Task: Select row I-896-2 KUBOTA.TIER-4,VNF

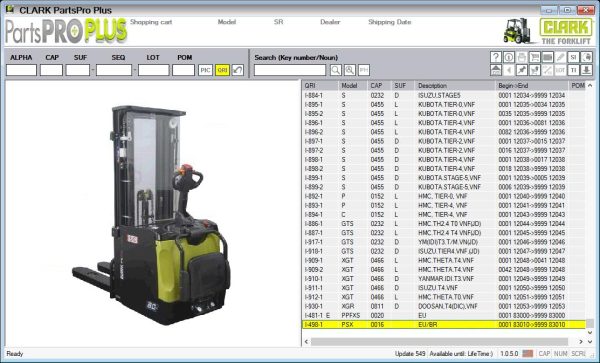Action: 444,132
